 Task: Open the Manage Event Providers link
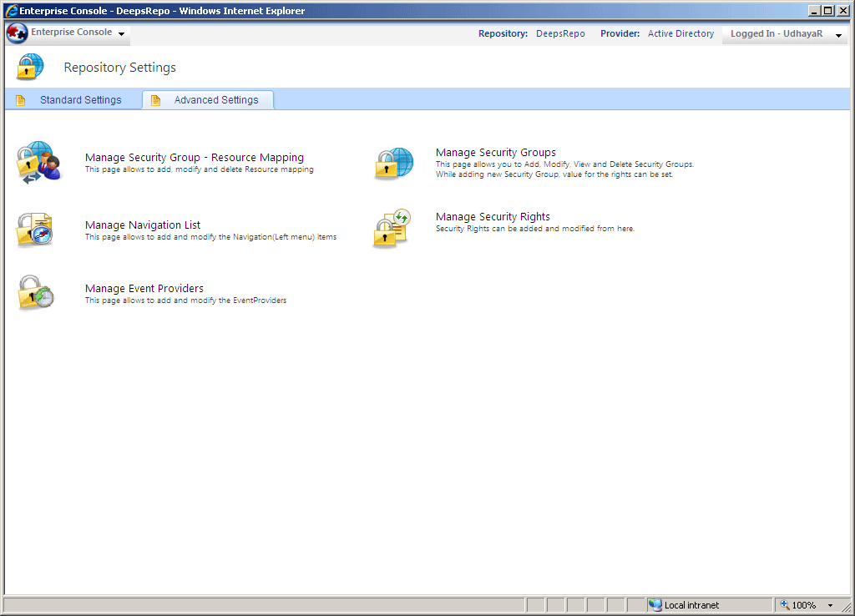144,288
